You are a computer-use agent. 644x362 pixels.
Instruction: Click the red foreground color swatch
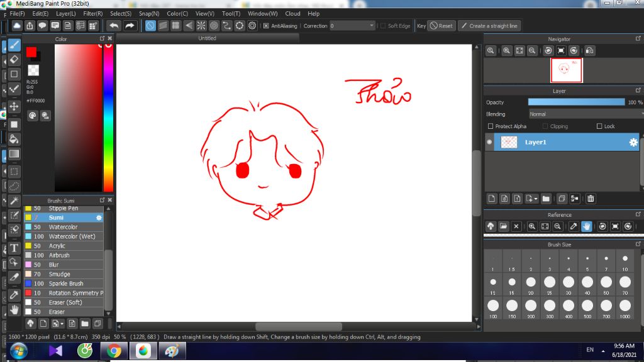tap(31, 52)
